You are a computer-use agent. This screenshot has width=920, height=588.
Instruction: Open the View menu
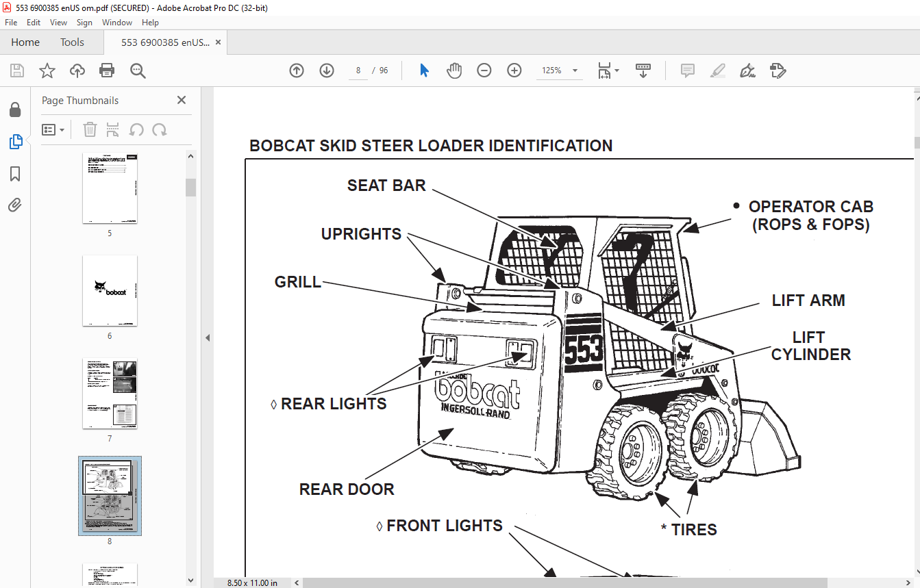coord(58,23)
